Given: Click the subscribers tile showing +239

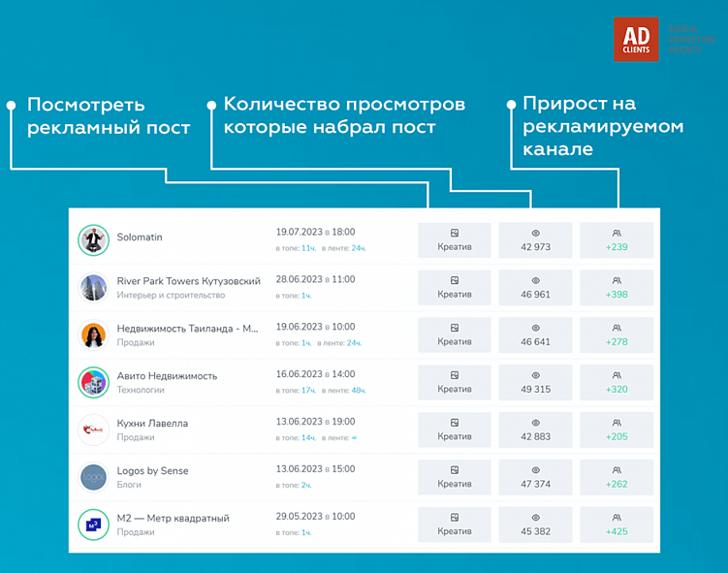Looking at the screenshot, I should 617,240.
